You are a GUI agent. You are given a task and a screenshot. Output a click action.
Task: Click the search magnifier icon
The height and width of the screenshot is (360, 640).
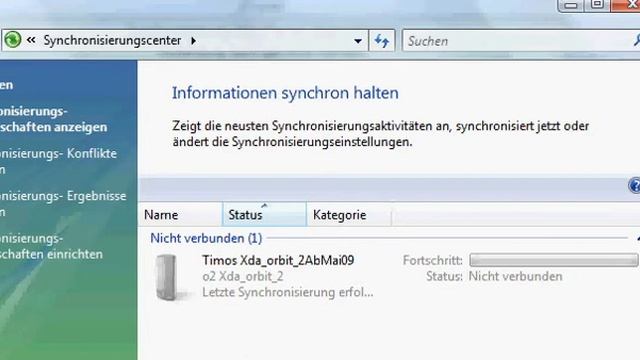tap(636, 40)
